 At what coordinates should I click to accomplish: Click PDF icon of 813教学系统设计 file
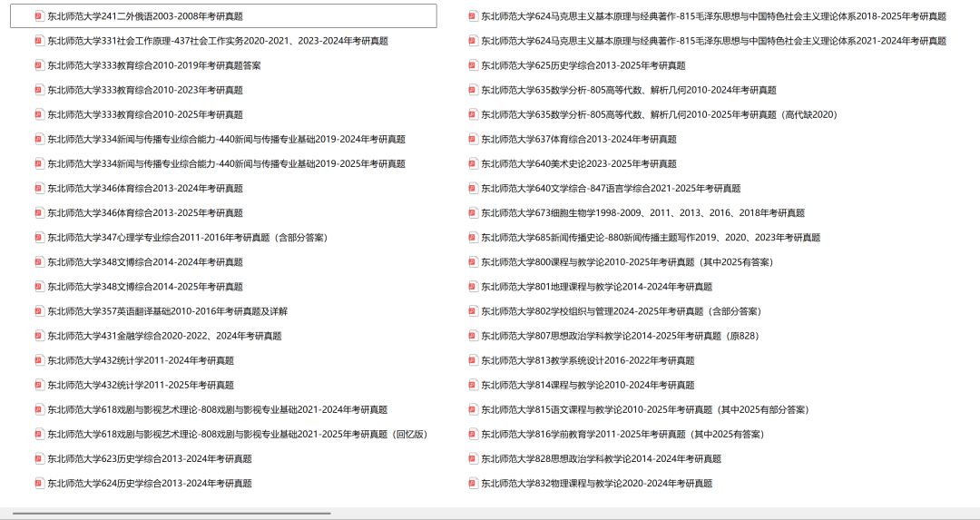point(473,360)
